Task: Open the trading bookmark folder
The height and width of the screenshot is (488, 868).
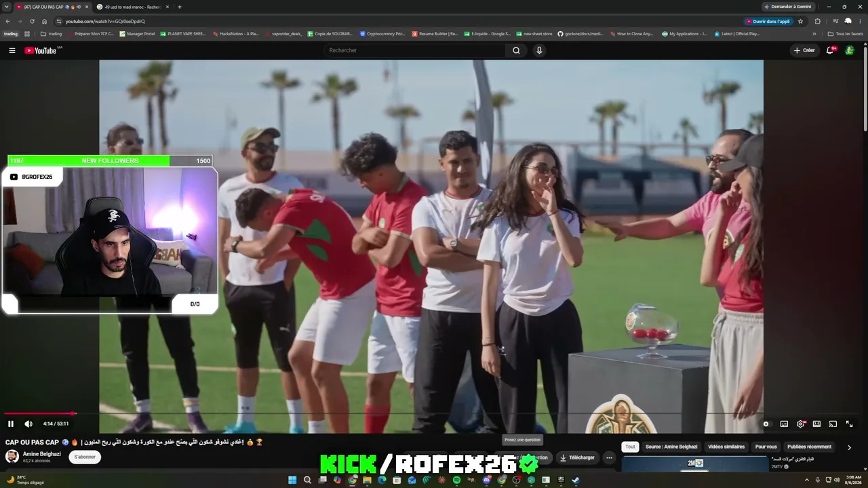Action: pyautogui.click(x=51, y=33)
